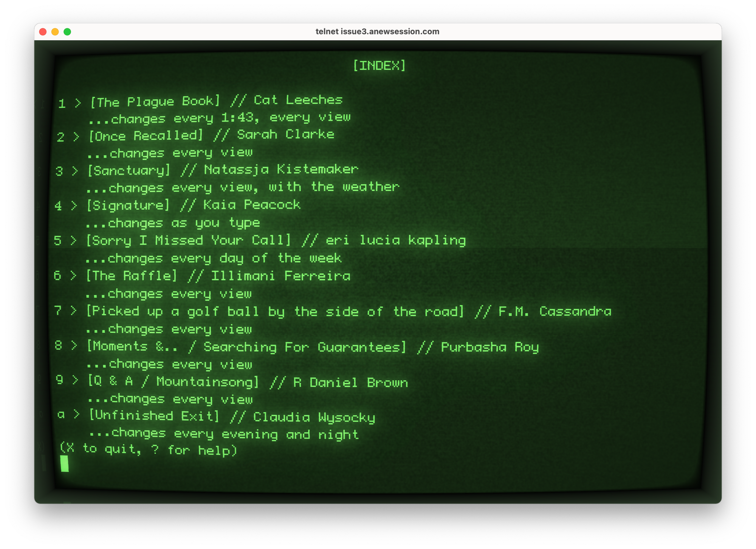Click the red close window button

pyautogui.click(x=43, y=32)
